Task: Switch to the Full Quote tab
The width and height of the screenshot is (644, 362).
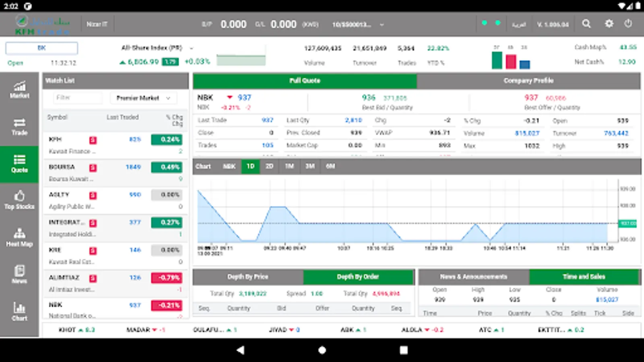Action: pos(305,80)
